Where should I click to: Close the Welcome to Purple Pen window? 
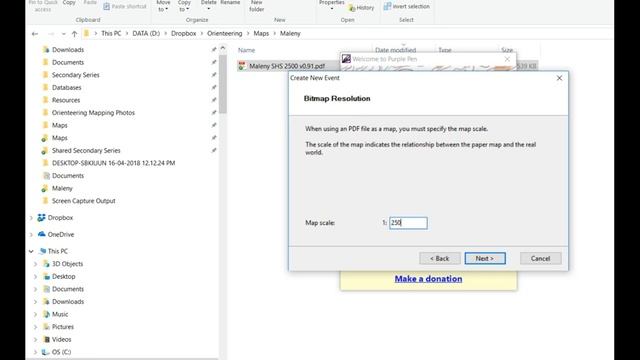507,59
